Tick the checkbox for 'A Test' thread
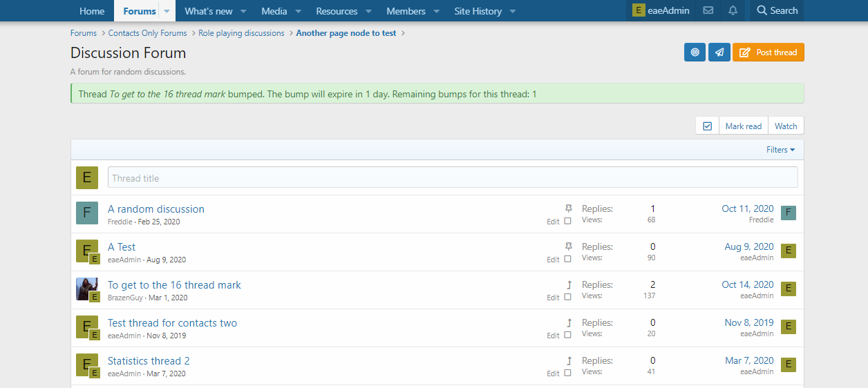This screenshot has width=868, height=388. [x=567, y=260]
